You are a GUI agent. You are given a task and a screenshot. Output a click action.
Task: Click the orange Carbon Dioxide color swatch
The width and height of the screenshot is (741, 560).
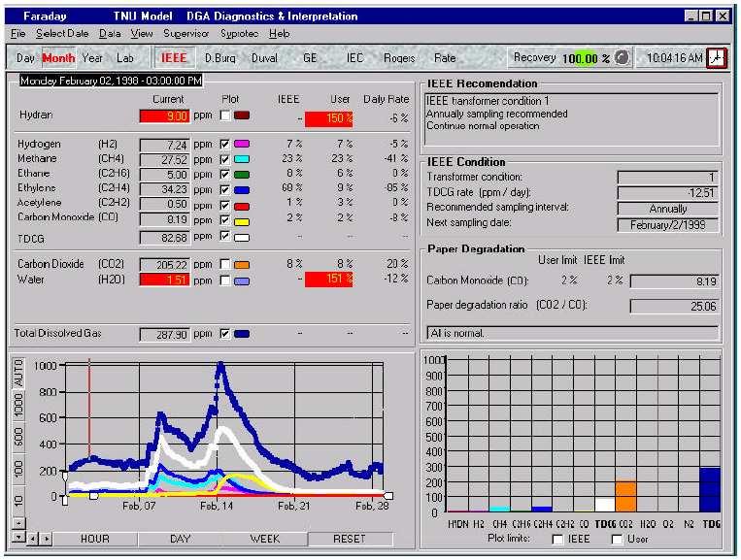(242, 265)
